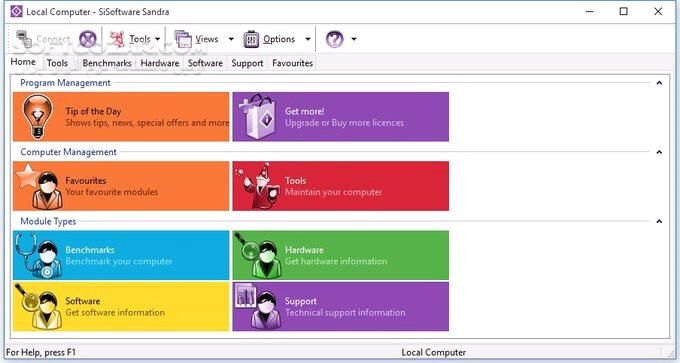Click the Tip of the Day lightbulb icon
The height and width of the screenshot is (363, 680).
[38, 117]
